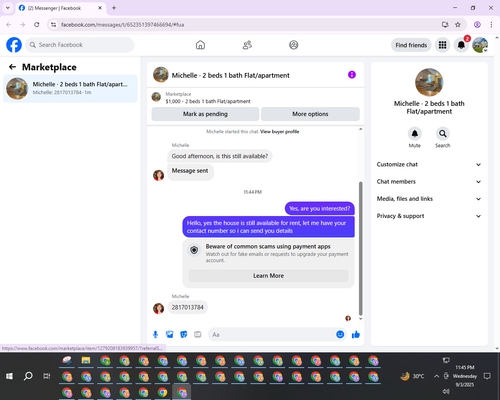500x400 pixels.
Task: Click the More options button
Action: (x=310, y=114)
